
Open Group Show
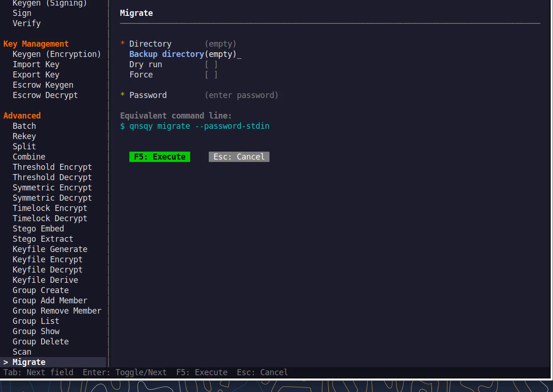coord(36,331)
